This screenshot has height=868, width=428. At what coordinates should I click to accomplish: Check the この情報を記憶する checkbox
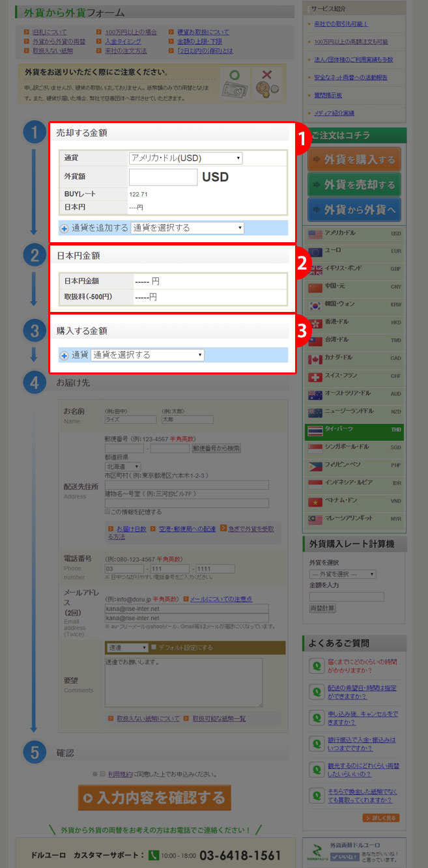pos(108,512)
